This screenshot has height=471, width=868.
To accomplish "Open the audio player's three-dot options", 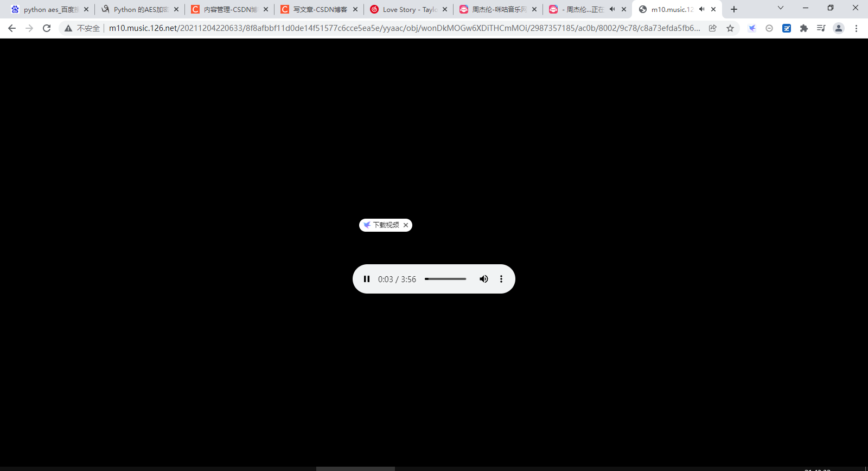I will 501,279.
